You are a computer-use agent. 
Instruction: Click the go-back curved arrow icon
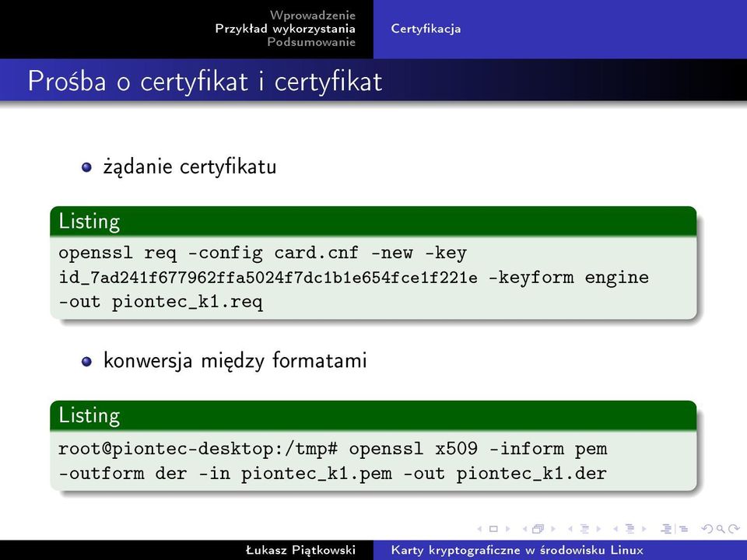pos(707,529)
